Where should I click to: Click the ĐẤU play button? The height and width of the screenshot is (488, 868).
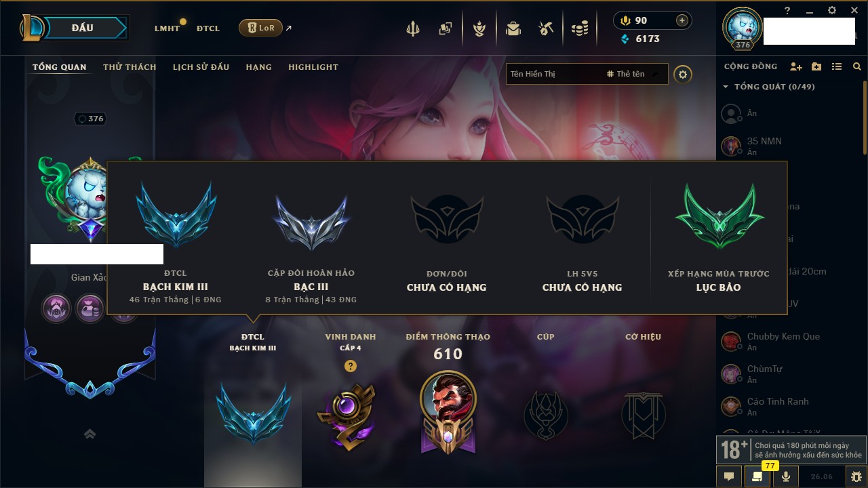pyautogui.click(x=83, y=28)
